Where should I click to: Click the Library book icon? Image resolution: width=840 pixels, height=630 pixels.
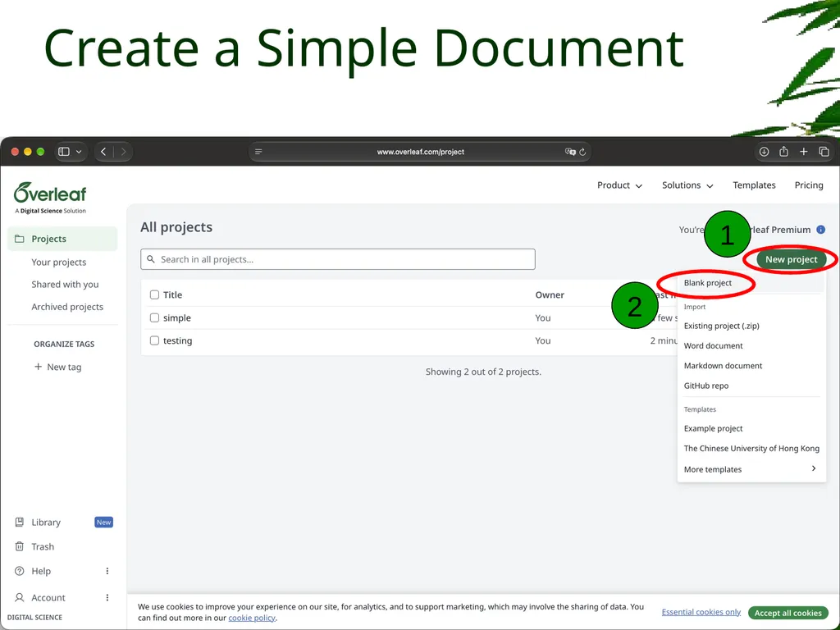click(x=20, y=522)
